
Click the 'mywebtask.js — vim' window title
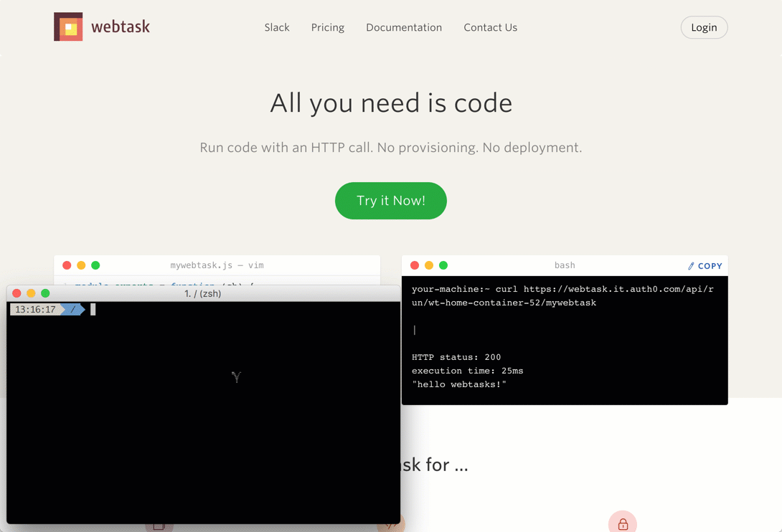217,265
